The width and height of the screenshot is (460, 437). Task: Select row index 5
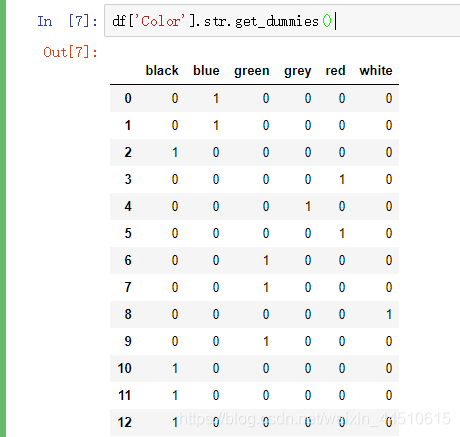pyautogui.click(x=128, y=233)
